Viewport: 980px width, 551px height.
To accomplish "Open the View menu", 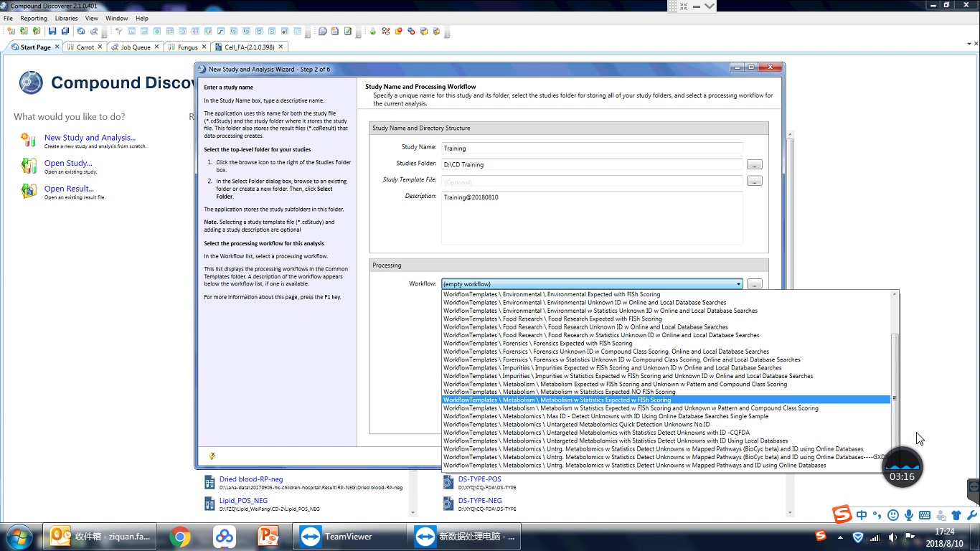I will (x=92, y=18).
